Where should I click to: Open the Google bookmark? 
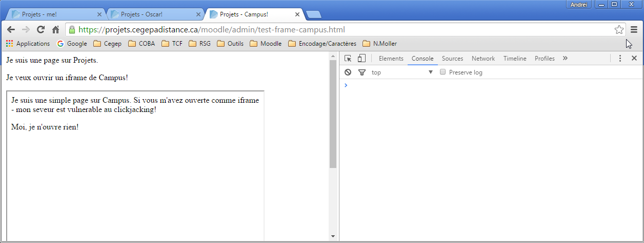[72, 44]
